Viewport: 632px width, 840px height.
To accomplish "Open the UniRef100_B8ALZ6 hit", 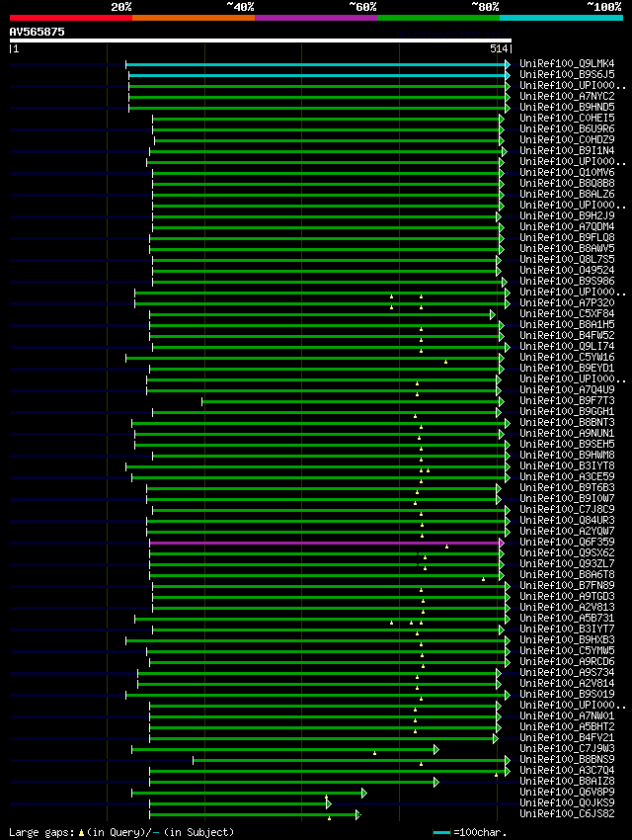I will (567, 194).
